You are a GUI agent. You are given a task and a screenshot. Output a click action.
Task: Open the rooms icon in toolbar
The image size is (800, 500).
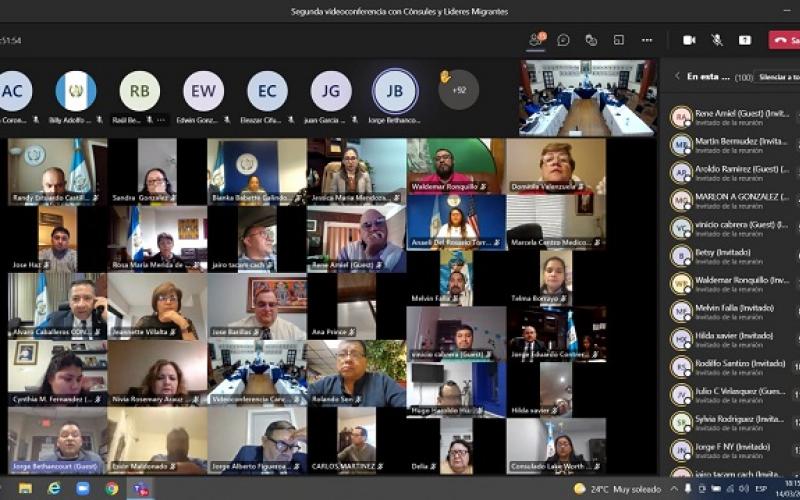point(619,40)
